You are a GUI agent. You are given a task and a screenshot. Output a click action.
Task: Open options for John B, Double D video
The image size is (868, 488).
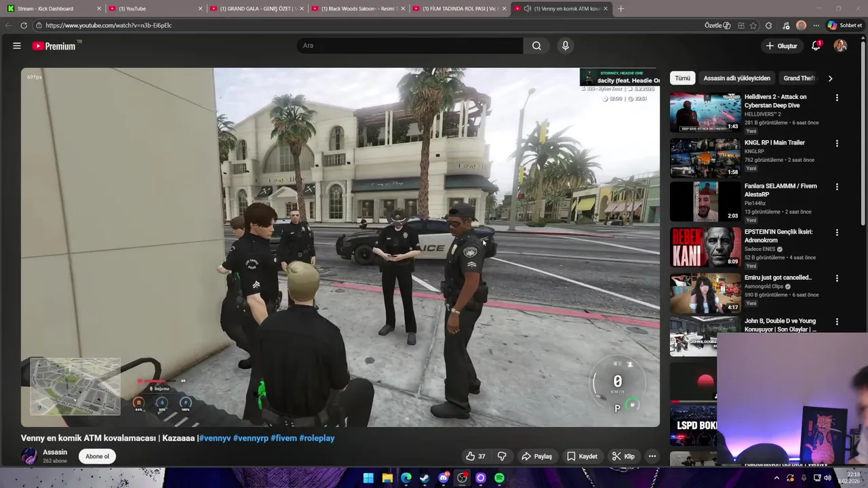tap(837, 322)
